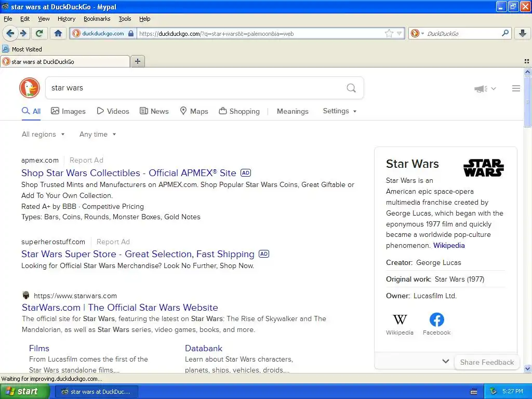
Task: Click Report Ad next to superherostuff.com
Action: [113, 242]
